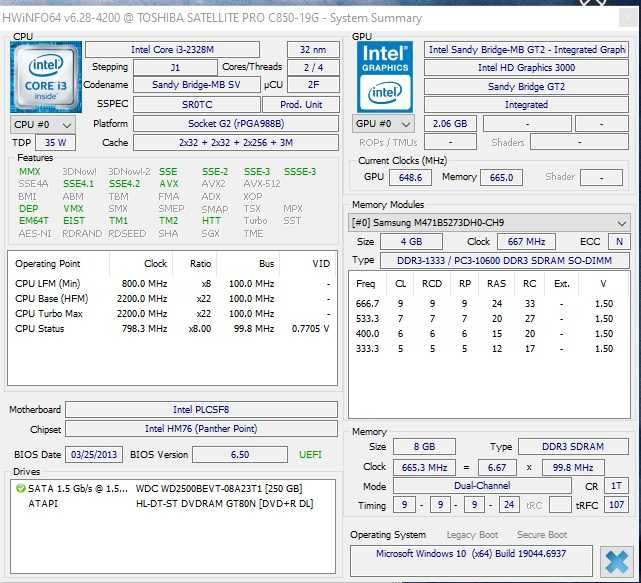This screenshot has width=641, height=583.
Task: Click the Prod. Unit field
Action: click(x=301, y=105)
